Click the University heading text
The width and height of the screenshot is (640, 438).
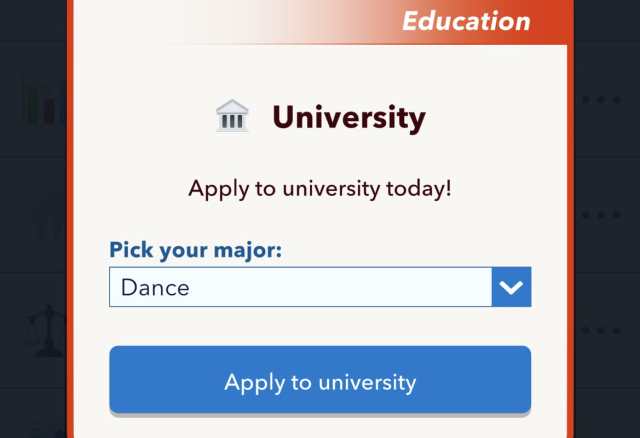(349, 117)
